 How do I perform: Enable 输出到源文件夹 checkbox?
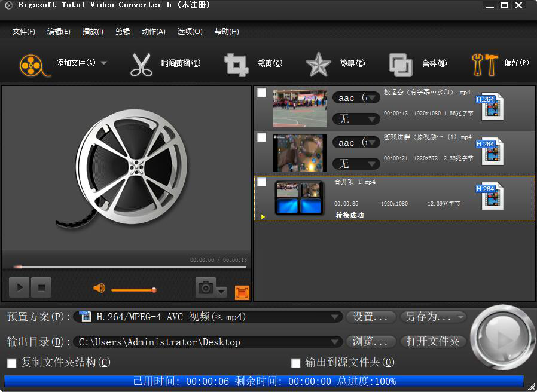coord(295,363)
